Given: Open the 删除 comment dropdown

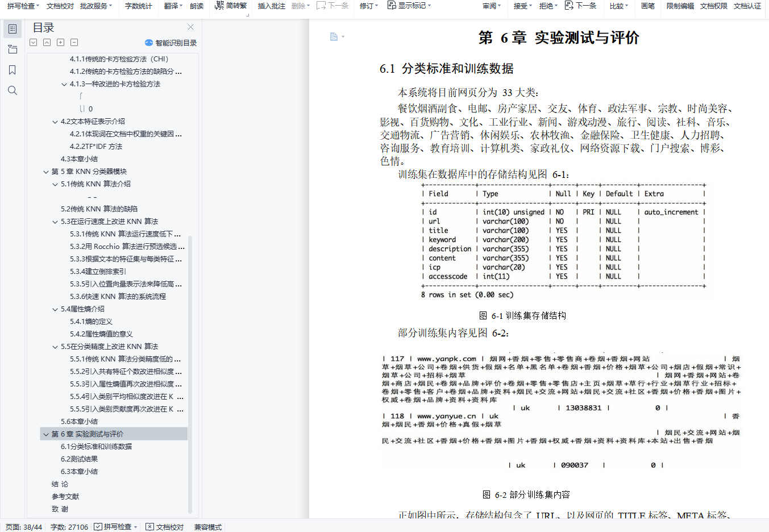Looking at the screenshot, I should [x=301, y=6].
